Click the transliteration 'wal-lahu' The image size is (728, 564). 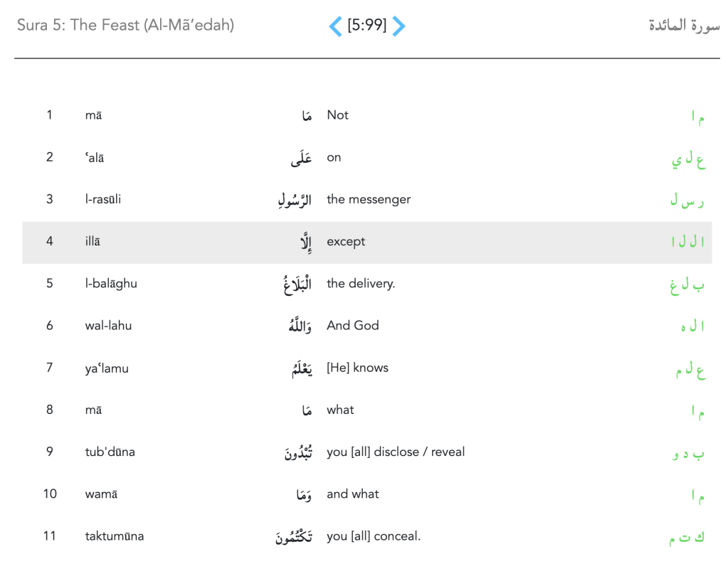(x=108, y=326)
